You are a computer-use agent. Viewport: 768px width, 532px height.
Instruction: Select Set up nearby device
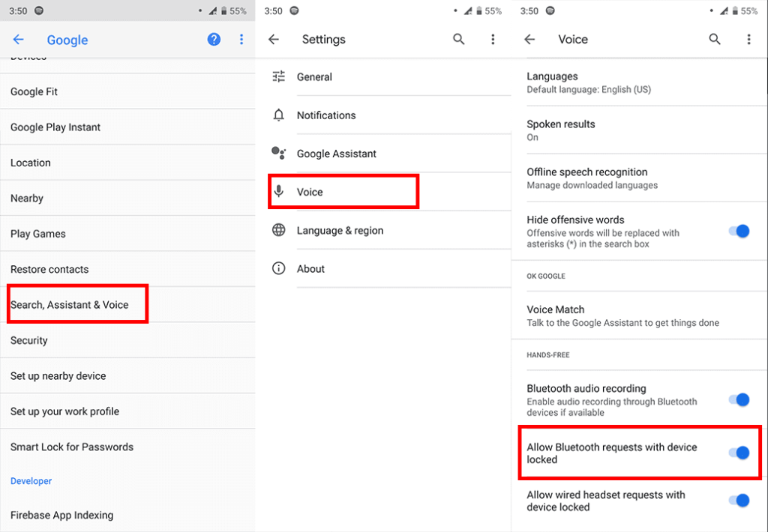127,376
